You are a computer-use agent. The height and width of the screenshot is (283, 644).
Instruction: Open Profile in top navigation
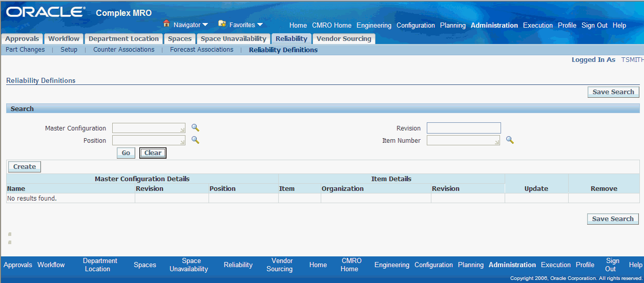tap(567, 26)
